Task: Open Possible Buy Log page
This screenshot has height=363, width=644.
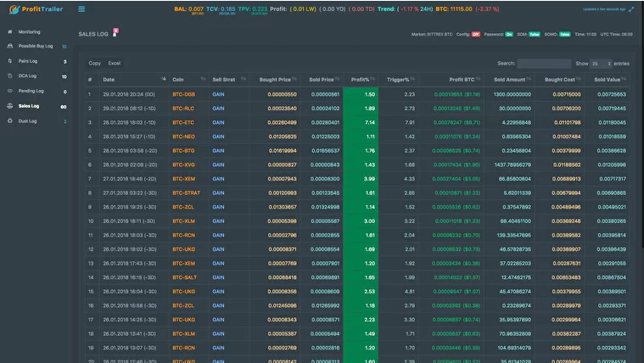Action: point(36,46)
